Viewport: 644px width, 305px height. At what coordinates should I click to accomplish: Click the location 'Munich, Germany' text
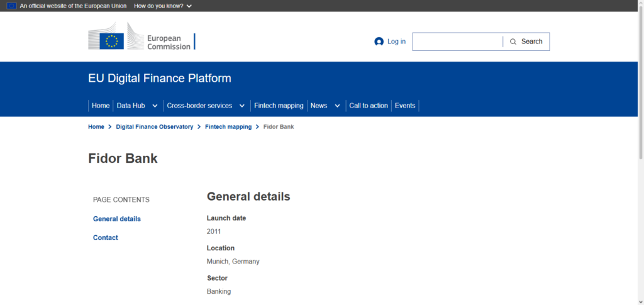point(233,262)
